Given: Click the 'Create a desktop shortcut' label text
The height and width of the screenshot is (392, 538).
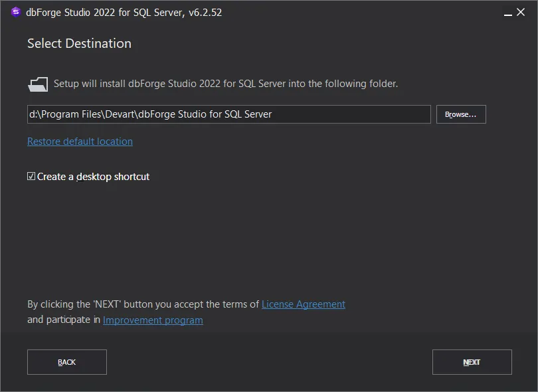Looking at the screenshot, I should click(94, 177).
